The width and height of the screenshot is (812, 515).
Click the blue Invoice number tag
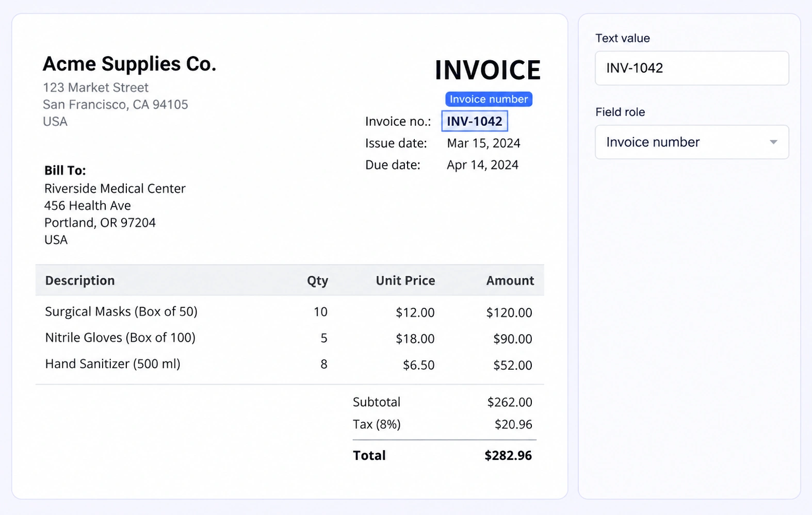pos(489,99)
